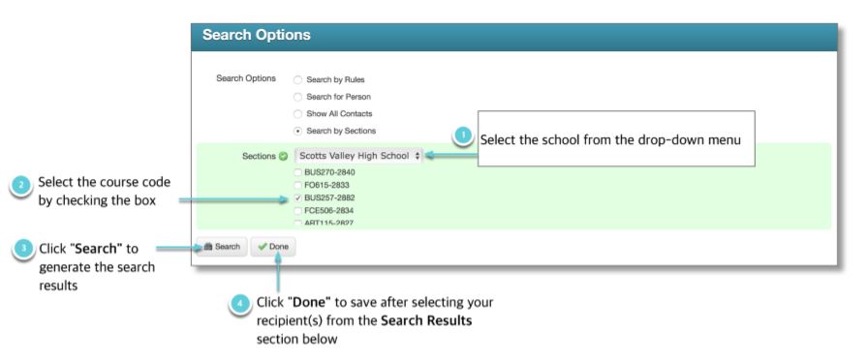Image resolution: width=868 pixels, height=360 pixels.
Task: Choose the Show All Contacts radio button
Action: point(297,114)
